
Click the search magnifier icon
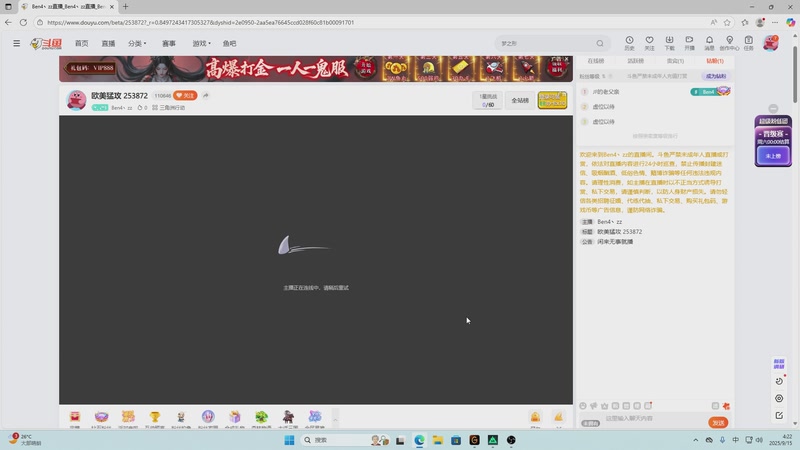click(600, 43)
